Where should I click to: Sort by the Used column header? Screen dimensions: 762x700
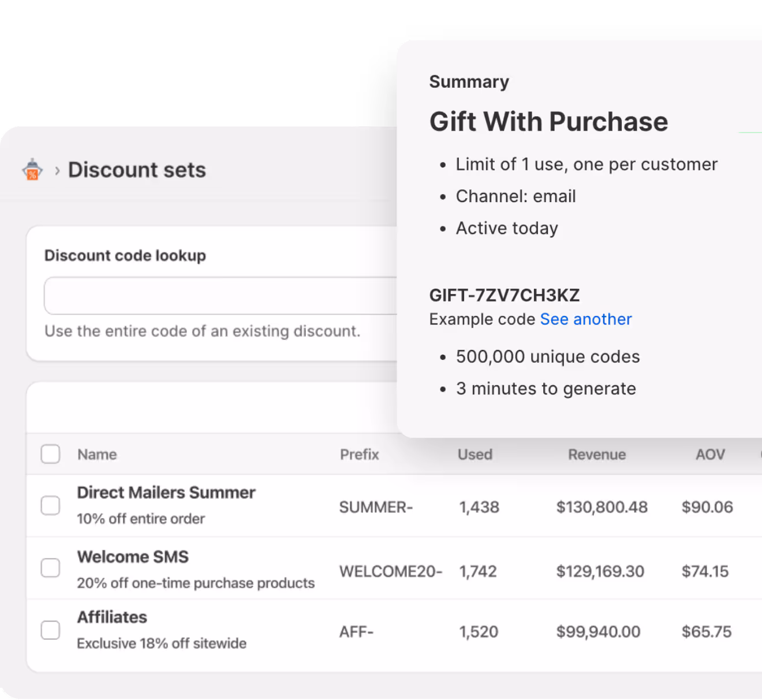475,455
